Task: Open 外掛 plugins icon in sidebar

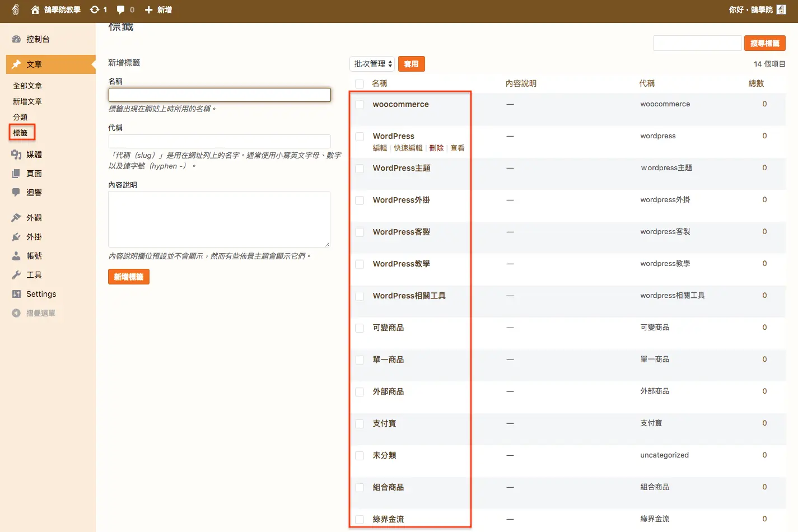Action: [x=16, y=237]
